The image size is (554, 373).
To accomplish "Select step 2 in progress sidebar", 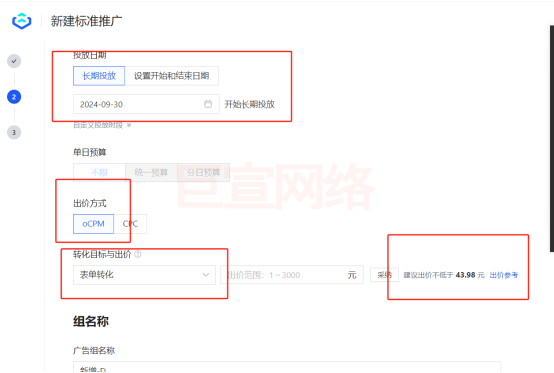I will click(14, 97).
